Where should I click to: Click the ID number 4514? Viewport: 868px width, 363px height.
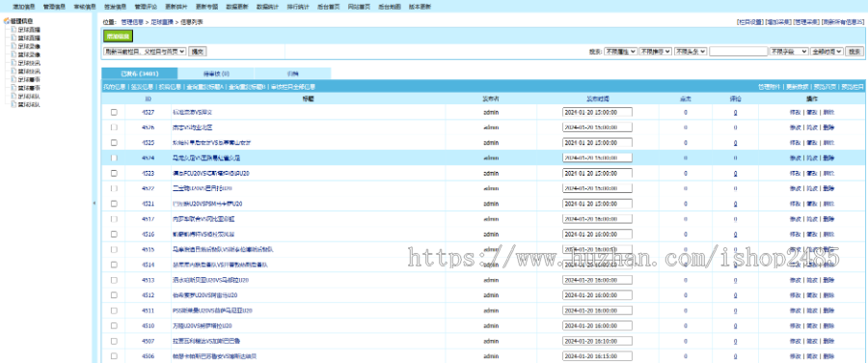tap(148, 265)
